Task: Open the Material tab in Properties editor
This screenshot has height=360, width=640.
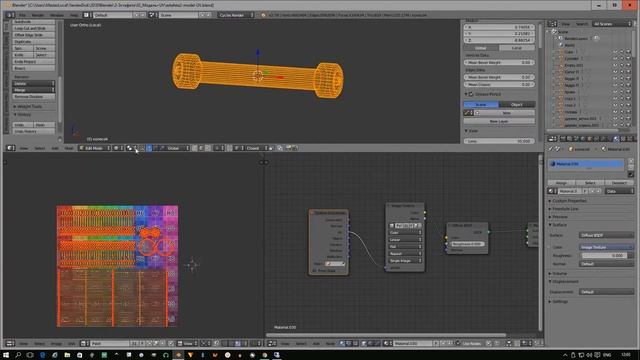Action: point(616,139)
